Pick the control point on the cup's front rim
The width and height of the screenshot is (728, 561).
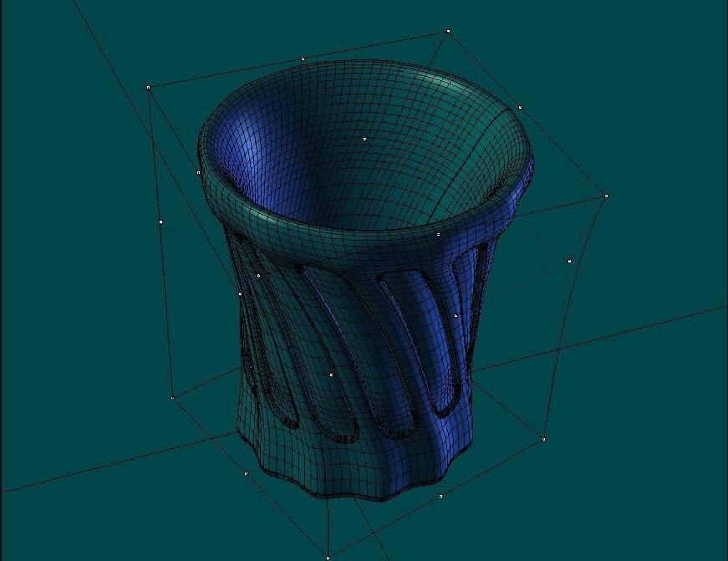click(x=438, y=235)
